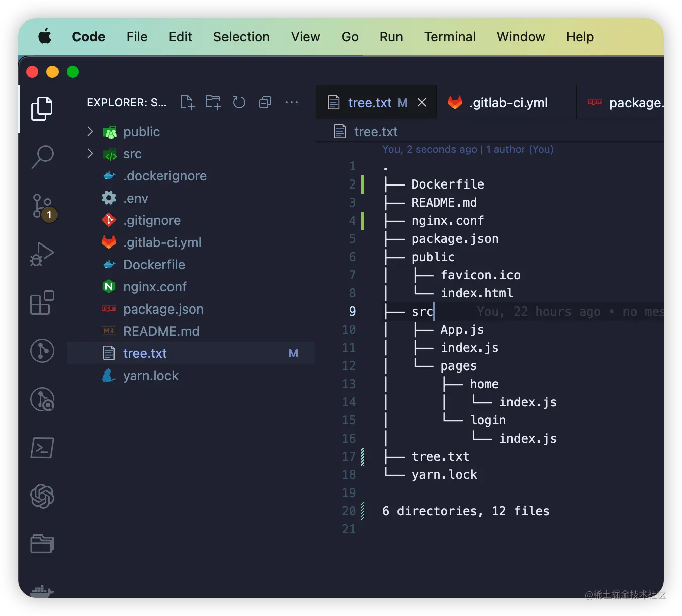The width and height of the screenshot is (682, 616).
Task: Open Source Control view with 1 badge
Action: pyautogui.click(x=43, y=206)
